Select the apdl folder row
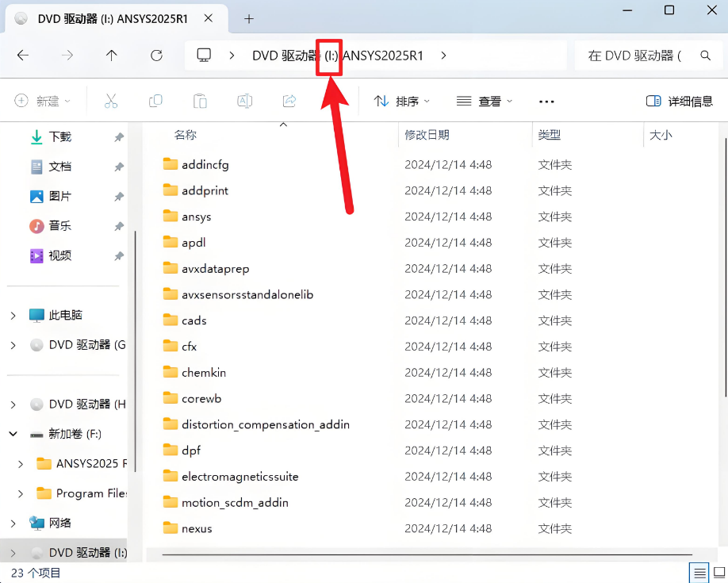 click(367, 243)
